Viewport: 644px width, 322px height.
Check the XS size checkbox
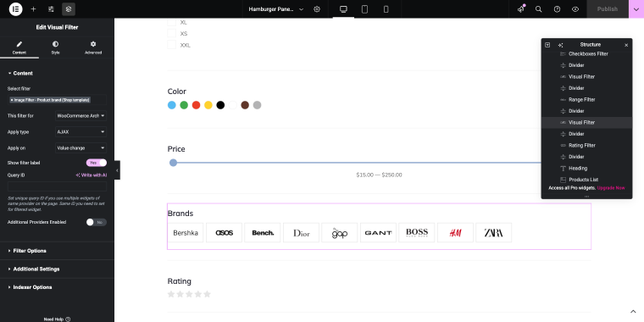pyautogui.click(x=172, y=33)
